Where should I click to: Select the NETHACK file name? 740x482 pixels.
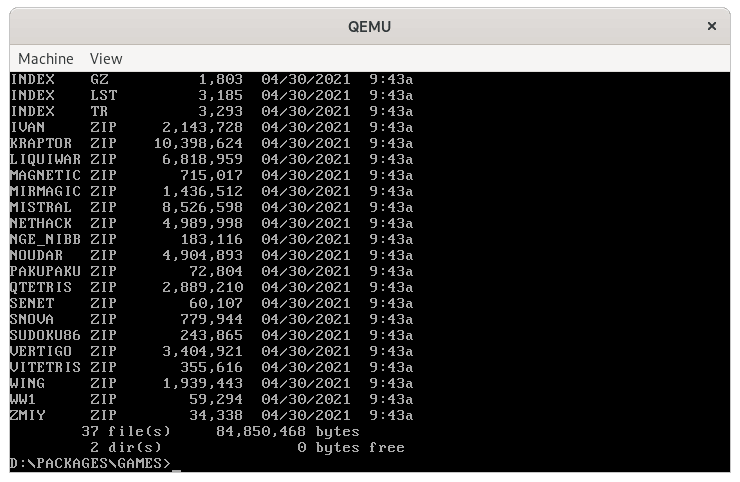point(38,223)
